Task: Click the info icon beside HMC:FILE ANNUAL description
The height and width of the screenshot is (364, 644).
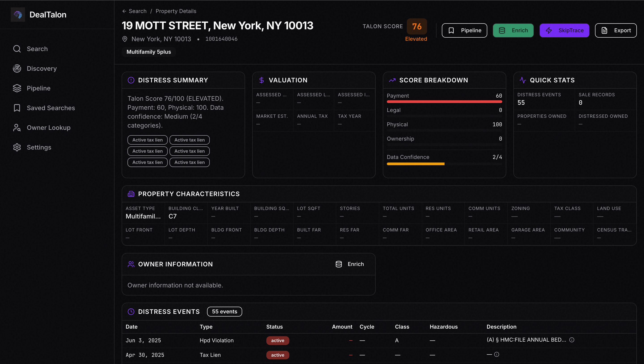Action: [x=572, y=340]
